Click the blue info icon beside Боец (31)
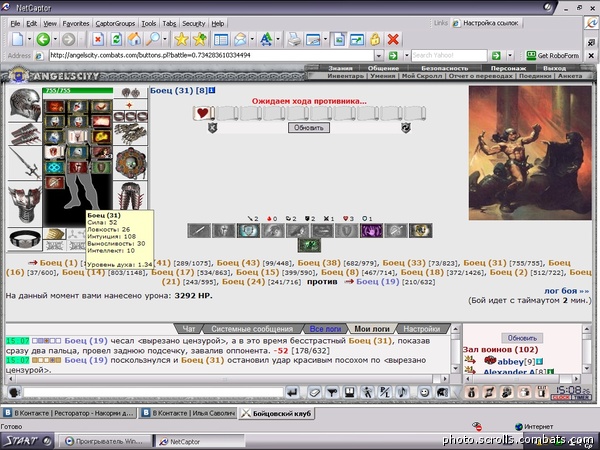Screen dimensions: 600x450 tap(213, 91)
